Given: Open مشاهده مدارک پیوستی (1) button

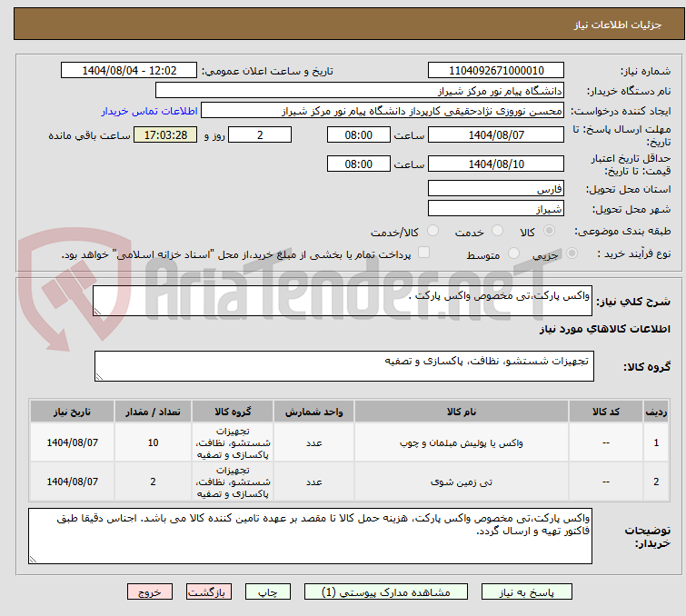Looking at the screenshot, I should [x=386, y=592].
